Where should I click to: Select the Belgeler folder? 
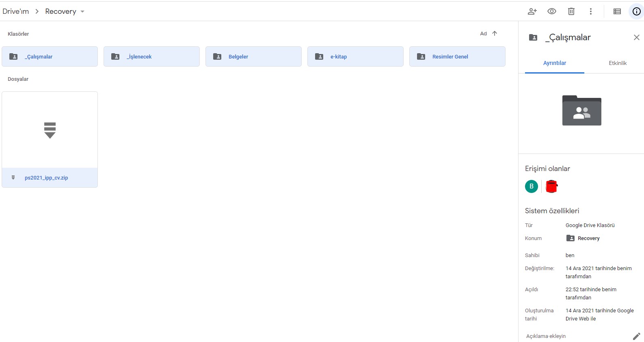[253, 56]
